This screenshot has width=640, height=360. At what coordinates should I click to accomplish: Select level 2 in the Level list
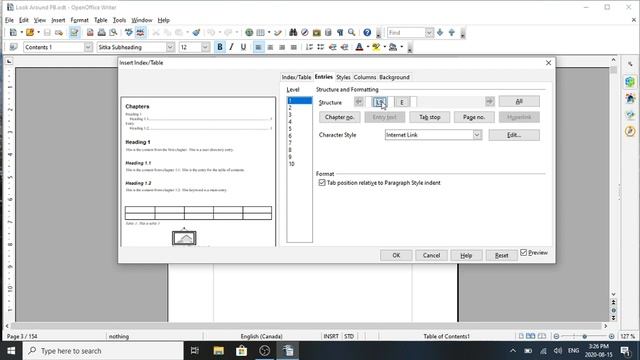pyautogui.click(x=299, y=108)
